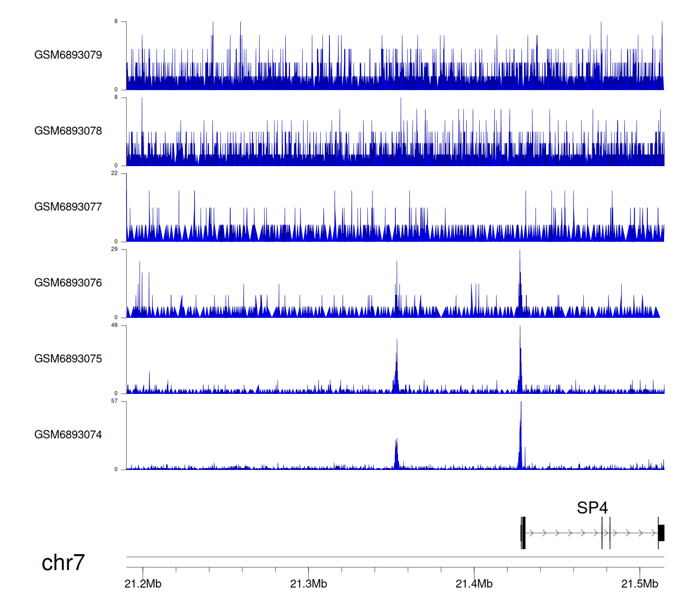Screen dimensions: 700x616
Task: Select the 21.5Mb position label
Action: tap(640, 584)
